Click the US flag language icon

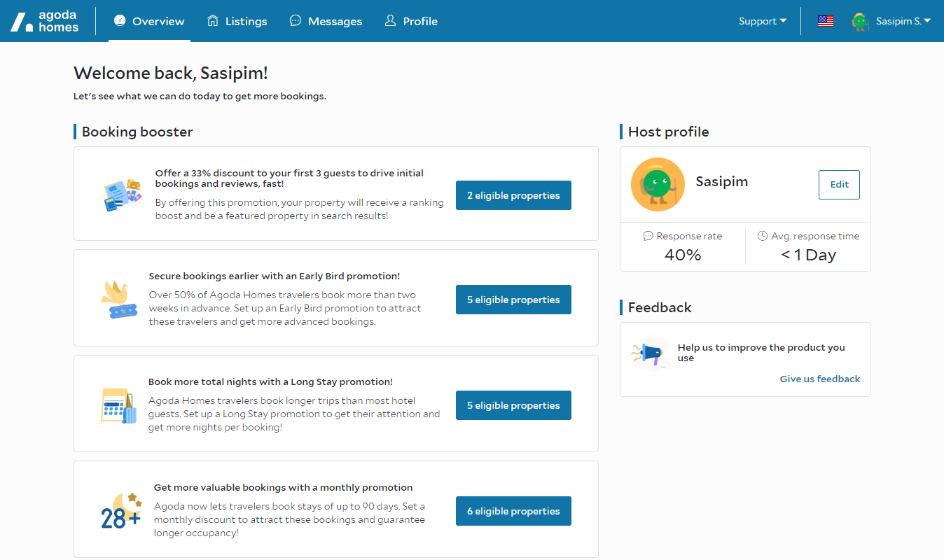click(x=825, y=21)
